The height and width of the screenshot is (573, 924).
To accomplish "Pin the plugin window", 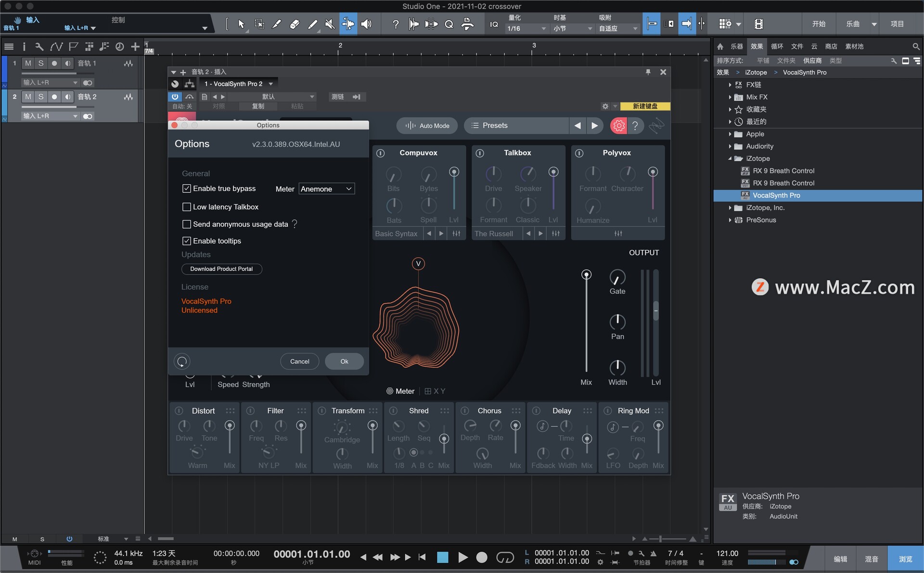I will click(648, 72).
